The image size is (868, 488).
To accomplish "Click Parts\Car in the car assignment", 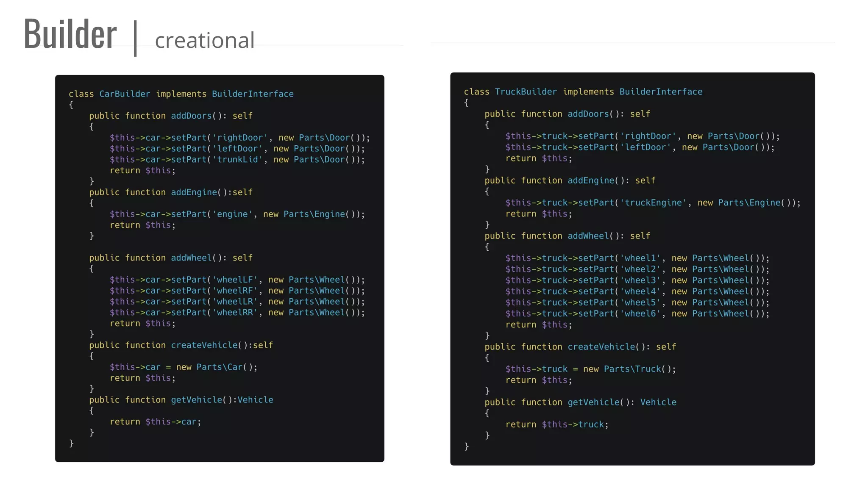I will pos(220,367).
